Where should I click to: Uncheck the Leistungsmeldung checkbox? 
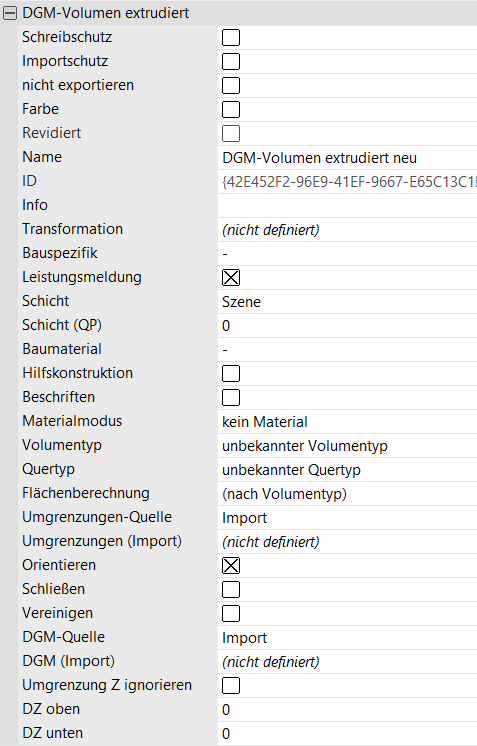(x=231, y=277)
